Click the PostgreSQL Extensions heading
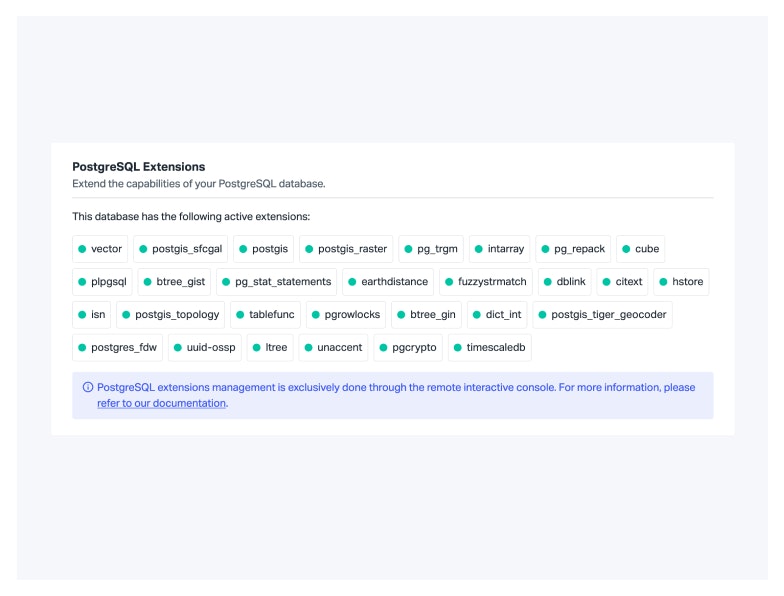The width and height of the screenshot is (784, 596). [x=138, y=167]
